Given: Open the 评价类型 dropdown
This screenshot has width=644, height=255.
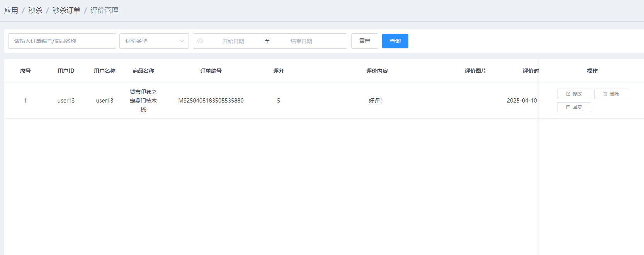Looking at the screenshot, I should (154, 41).
